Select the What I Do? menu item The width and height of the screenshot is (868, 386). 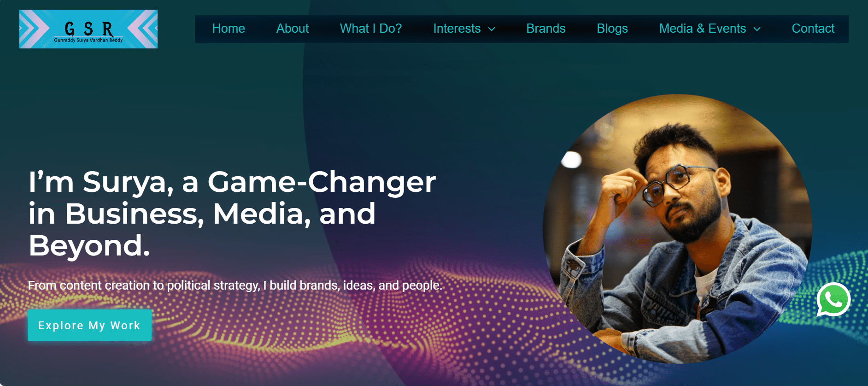click(371, 29)
